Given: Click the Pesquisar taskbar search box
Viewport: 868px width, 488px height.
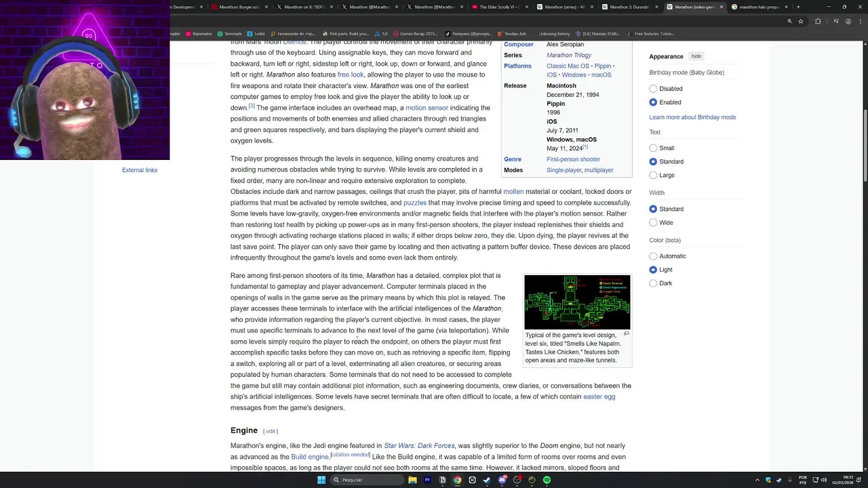Looking at the screenshot, I should pyautogui.click(x=368, y=480).
